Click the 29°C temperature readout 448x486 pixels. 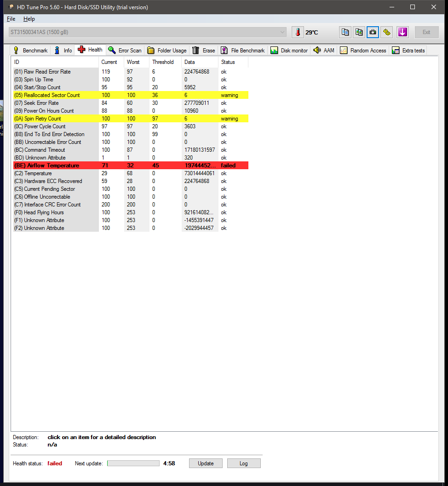[x=311, y=32]
